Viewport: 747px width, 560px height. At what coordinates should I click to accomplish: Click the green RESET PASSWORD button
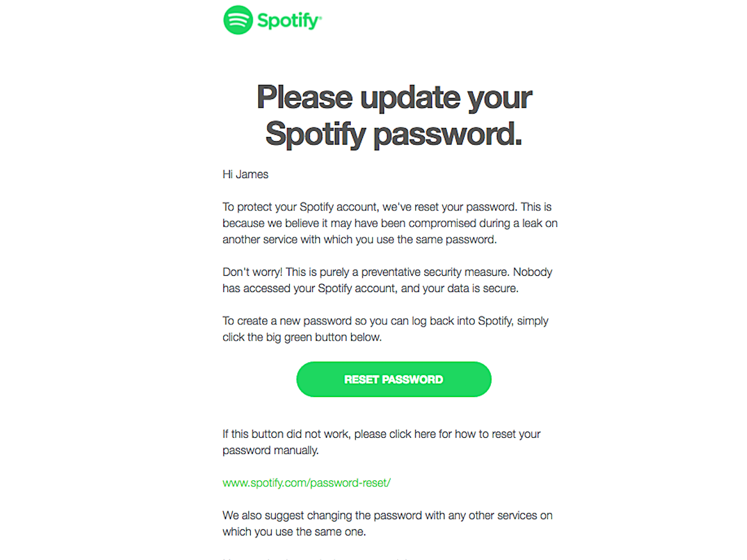pos(394,380)
